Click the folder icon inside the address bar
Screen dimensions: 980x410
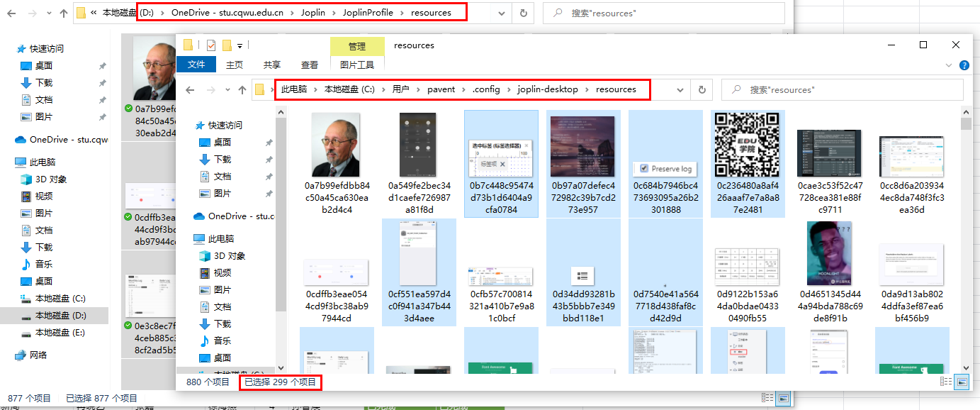(259, 89)
